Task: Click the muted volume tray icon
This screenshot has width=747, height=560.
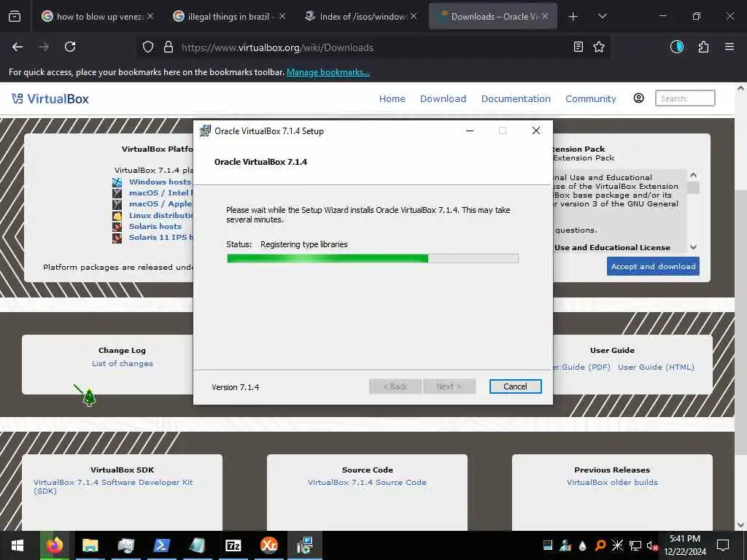Action: tap(652, 545)
